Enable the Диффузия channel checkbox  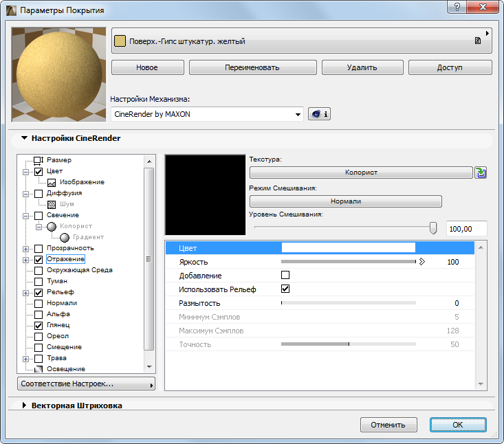pos(39,193)
